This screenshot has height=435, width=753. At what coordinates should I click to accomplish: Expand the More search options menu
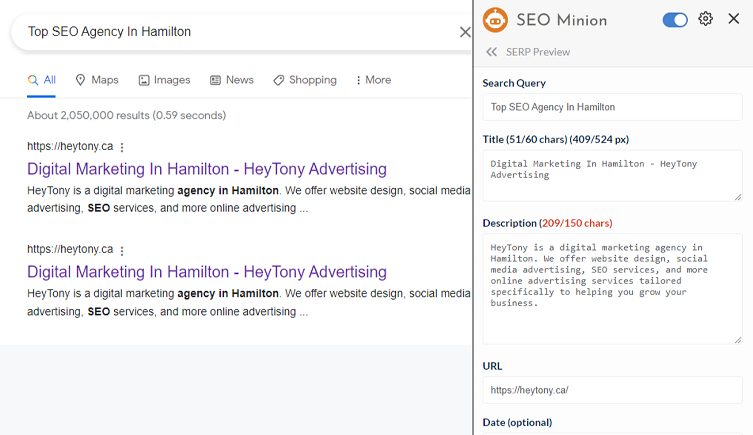373,80
